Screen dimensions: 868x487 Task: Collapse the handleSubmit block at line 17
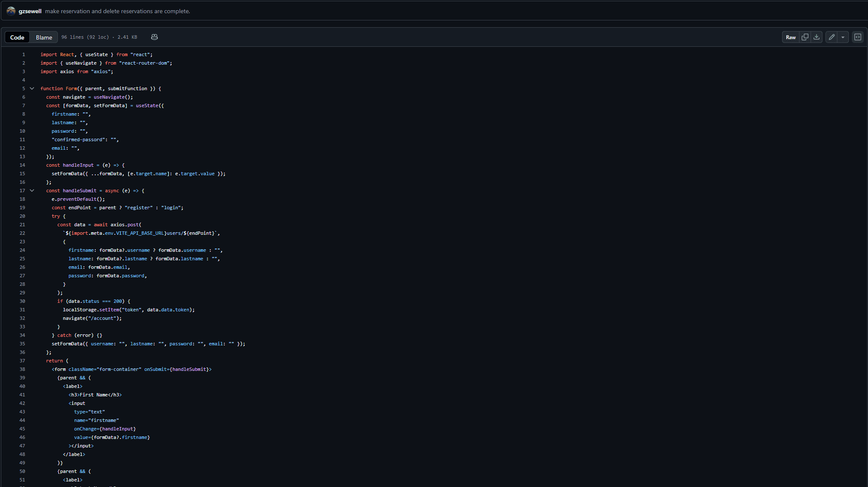(x=32, y=191)
